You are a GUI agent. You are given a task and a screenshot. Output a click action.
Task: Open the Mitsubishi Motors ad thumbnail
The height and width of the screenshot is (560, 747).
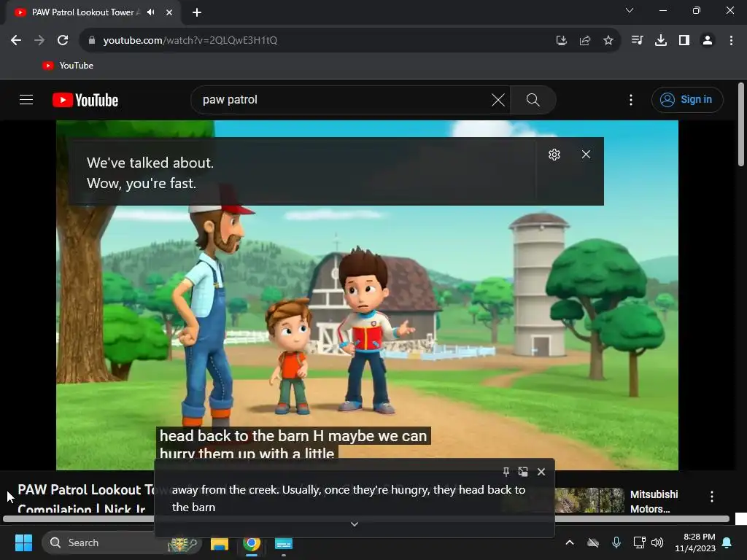[x=589, y=500]
